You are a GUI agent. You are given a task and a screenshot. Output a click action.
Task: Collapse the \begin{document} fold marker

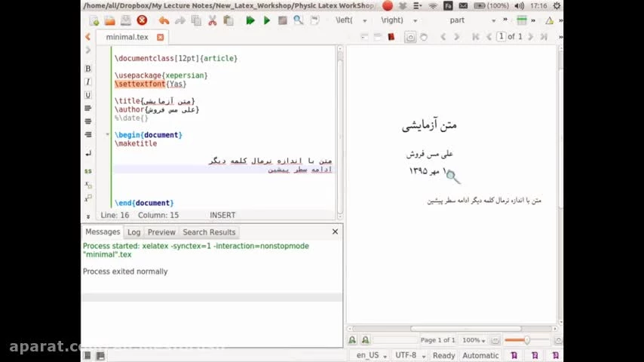coord(108,135)
